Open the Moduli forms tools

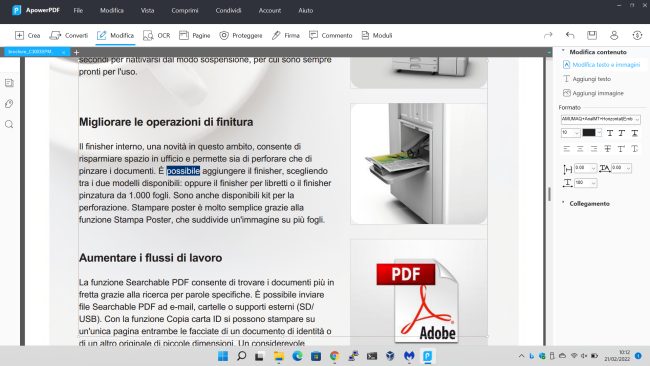(376, 35)
